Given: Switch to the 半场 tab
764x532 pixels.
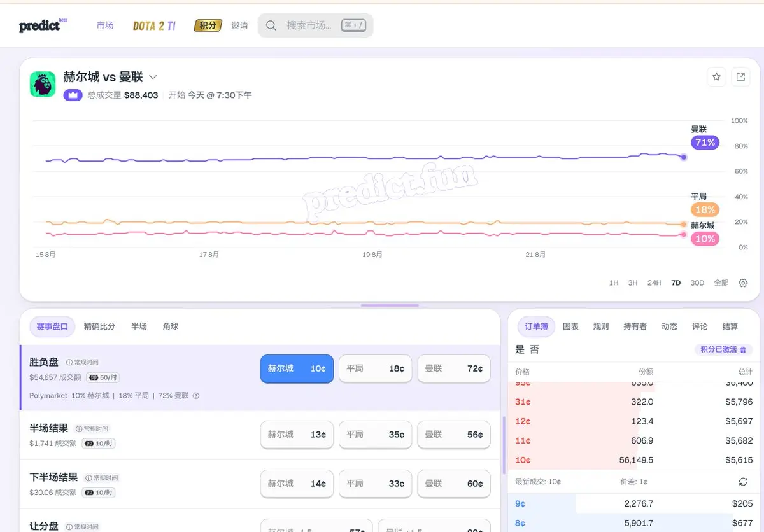Looking at the screenshot, I should click(139, 326).
